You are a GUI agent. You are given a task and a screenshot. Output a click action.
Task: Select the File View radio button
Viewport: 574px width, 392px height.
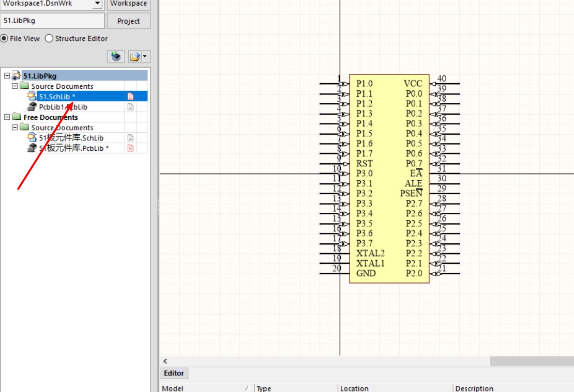click(4, 38)
